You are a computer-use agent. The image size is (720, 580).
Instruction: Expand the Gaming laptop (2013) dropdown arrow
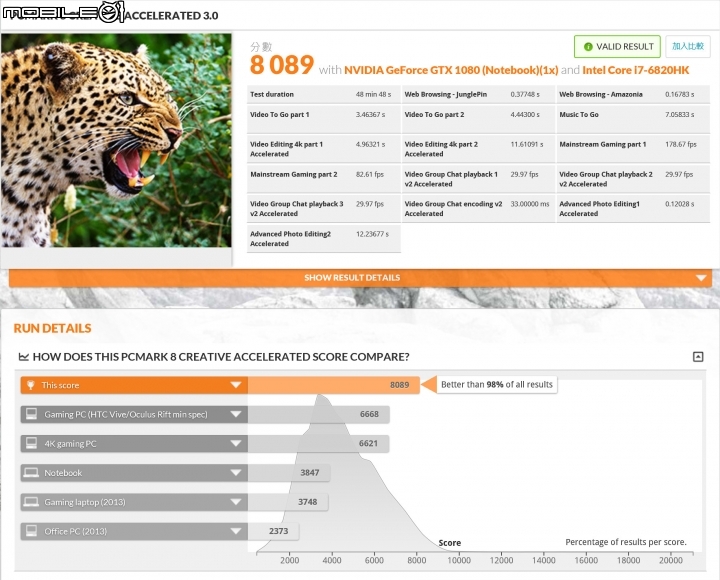tap(236, 502)
